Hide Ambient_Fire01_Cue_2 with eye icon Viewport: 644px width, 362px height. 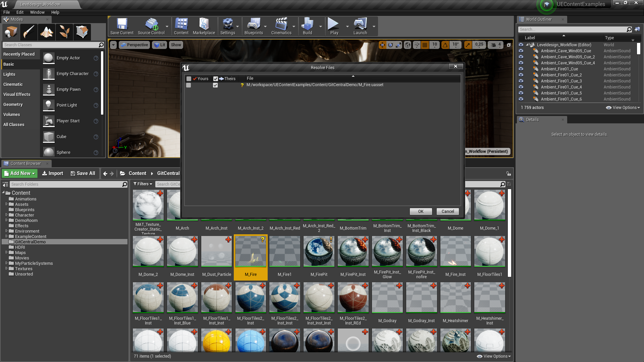pyautogui.click(x=521, y=75)
